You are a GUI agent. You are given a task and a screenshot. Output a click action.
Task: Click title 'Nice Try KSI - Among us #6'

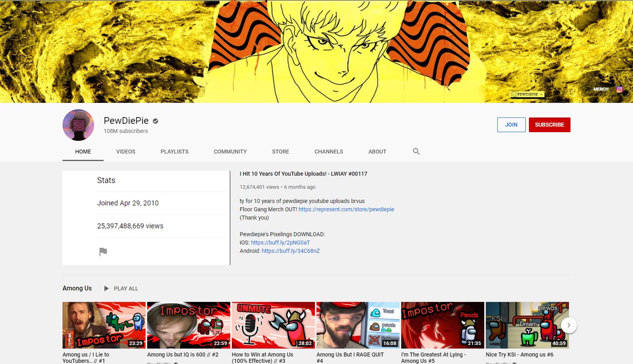pos(519,355)
